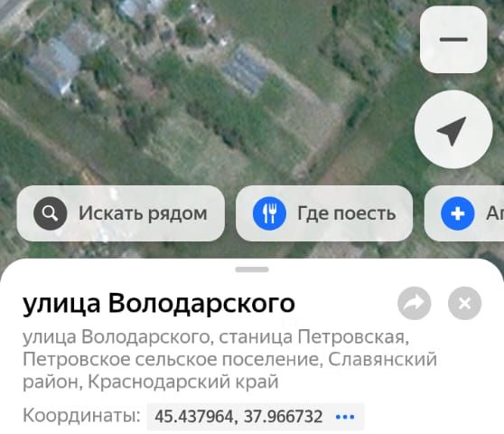Tap the greenhouse structure in map center
504x434 pixels.
click(246, 70)
